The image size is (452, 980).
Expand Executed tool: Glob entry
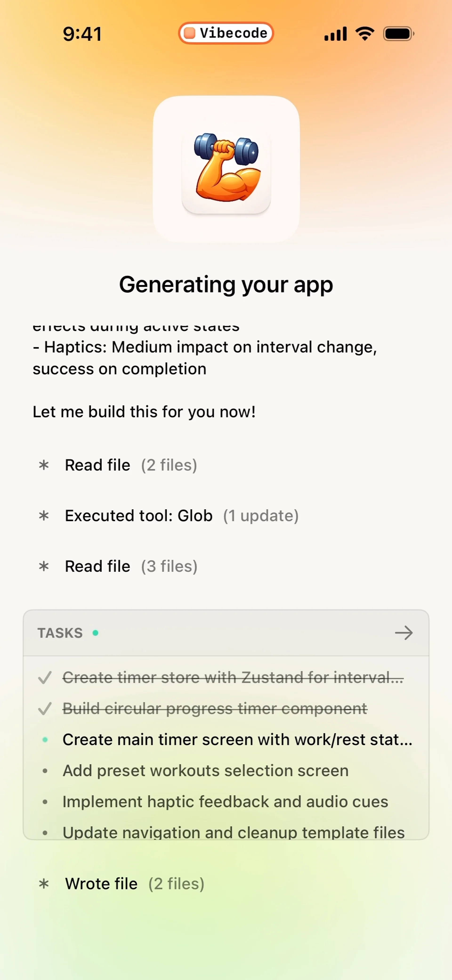tap(181, 516)
